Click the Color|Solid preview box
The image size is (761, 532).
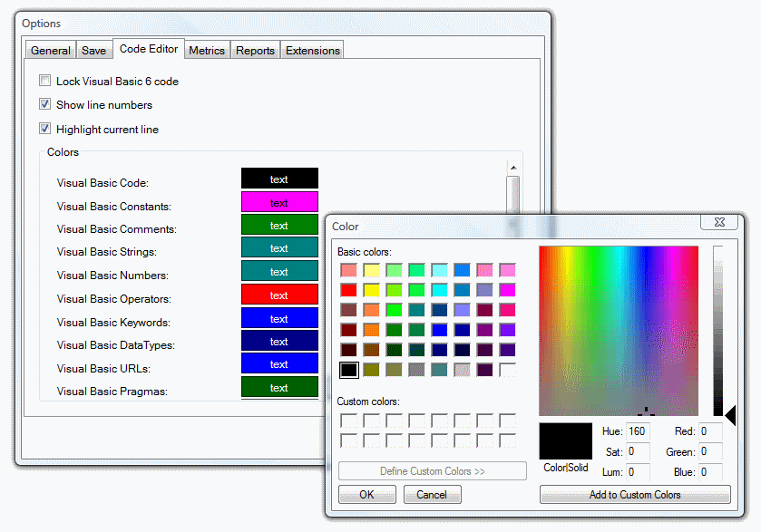[x=566, y=440]
